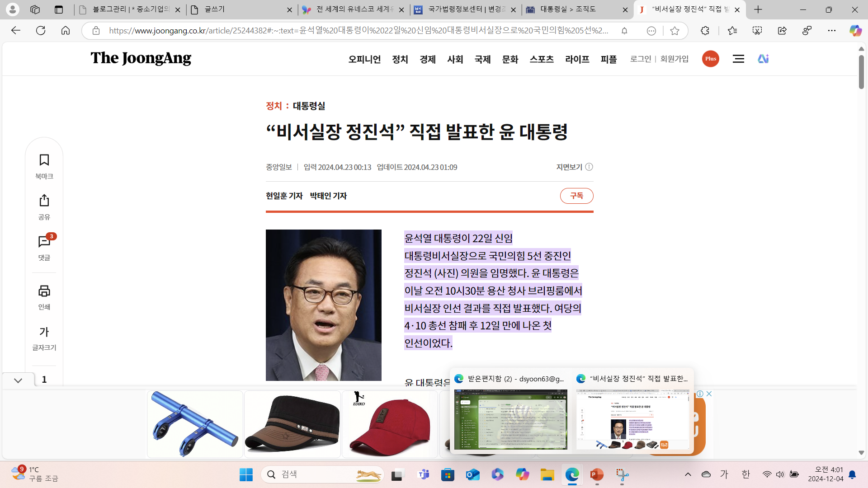Click the 구독 subscribe button
The image size is (868, 488).
[576, 196]
